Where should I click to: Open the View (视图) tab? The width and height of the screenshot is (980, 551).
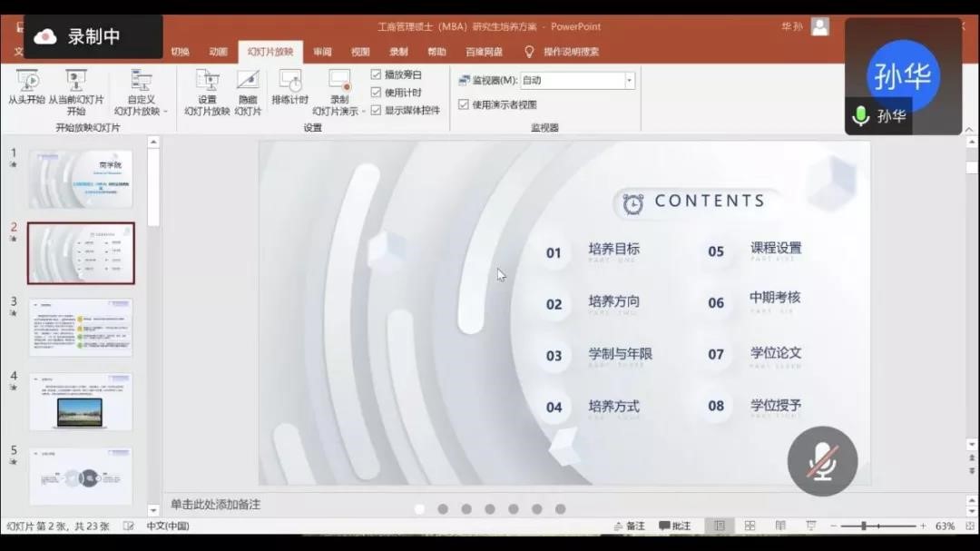pos(360,51)
